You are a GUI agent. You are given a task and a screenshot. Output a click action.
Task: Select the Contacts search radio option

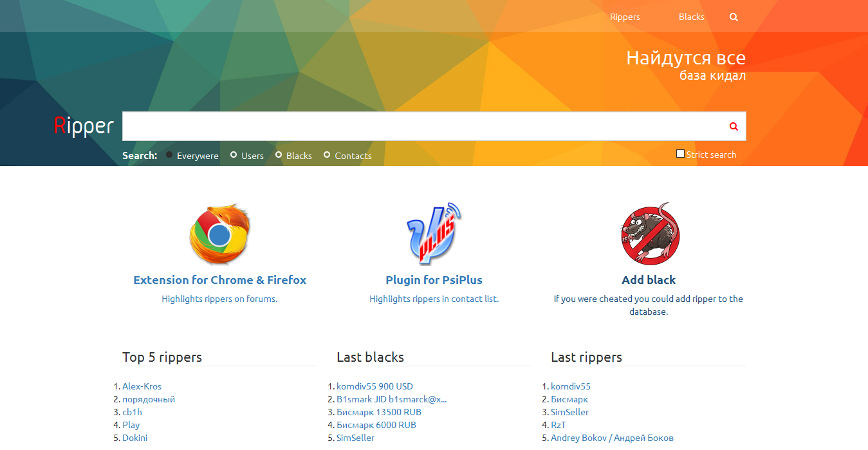(x=327, y=155)
